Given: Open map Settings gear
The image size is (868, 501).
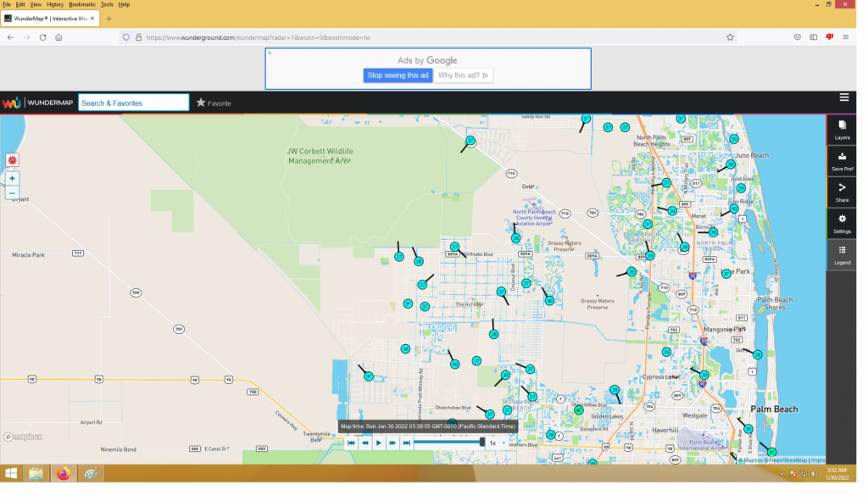Looking at the screenshot, I should 842,223.
